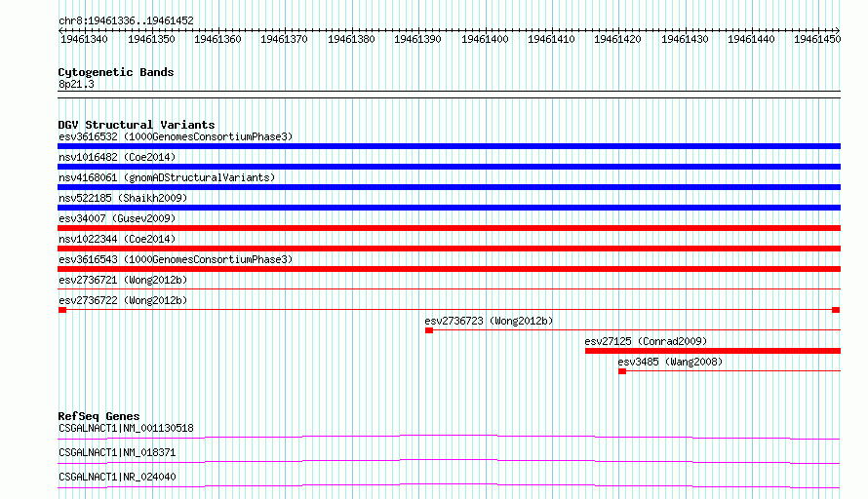Viewport: 868px width, 499px height.
Task: Click the esv3616532 (1000GenomesConsortiumPhase3) variant label
Action: (x=176, y=136)
